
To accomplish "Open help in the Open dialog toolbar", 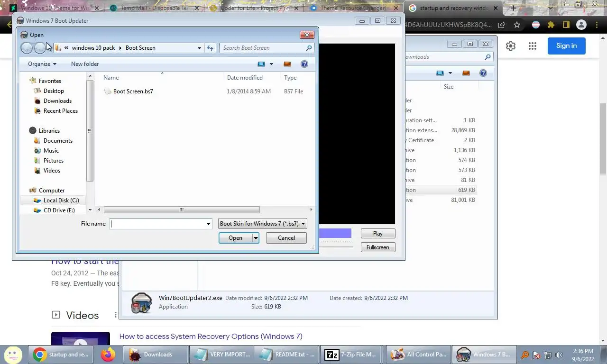I will pos(304,64).
